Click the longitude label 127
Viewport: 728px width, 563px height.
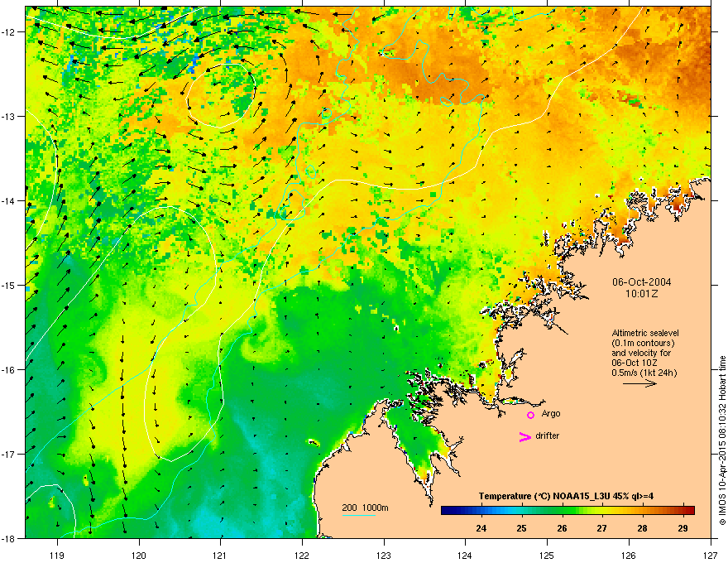point(711,555)
